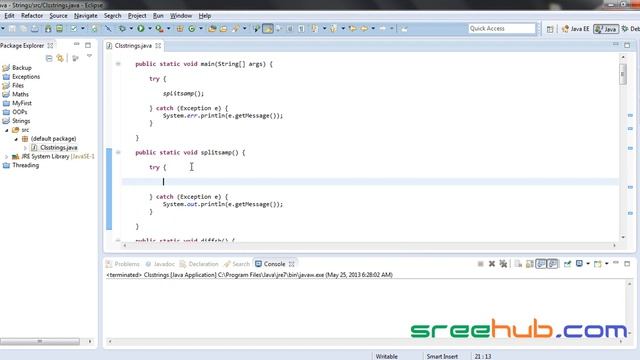640x360 pixels.
Task: Click the editor vertical scrollbar thumb
Action: pyautogui.click(x=622, y=74)
